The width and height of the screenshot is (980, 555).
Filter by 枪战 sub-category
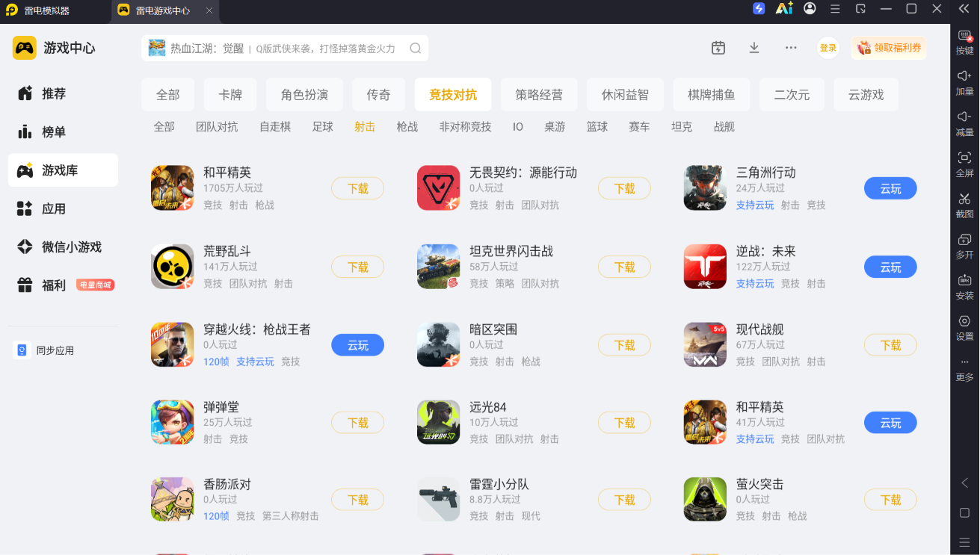click(407, 127)
